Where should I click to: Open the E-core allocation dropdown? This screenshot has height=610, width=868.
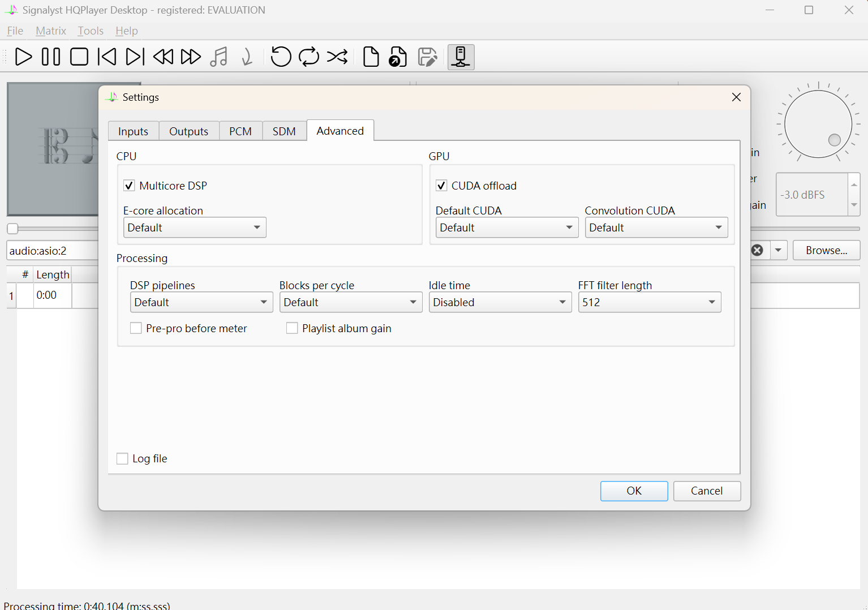tap(195, 227)
